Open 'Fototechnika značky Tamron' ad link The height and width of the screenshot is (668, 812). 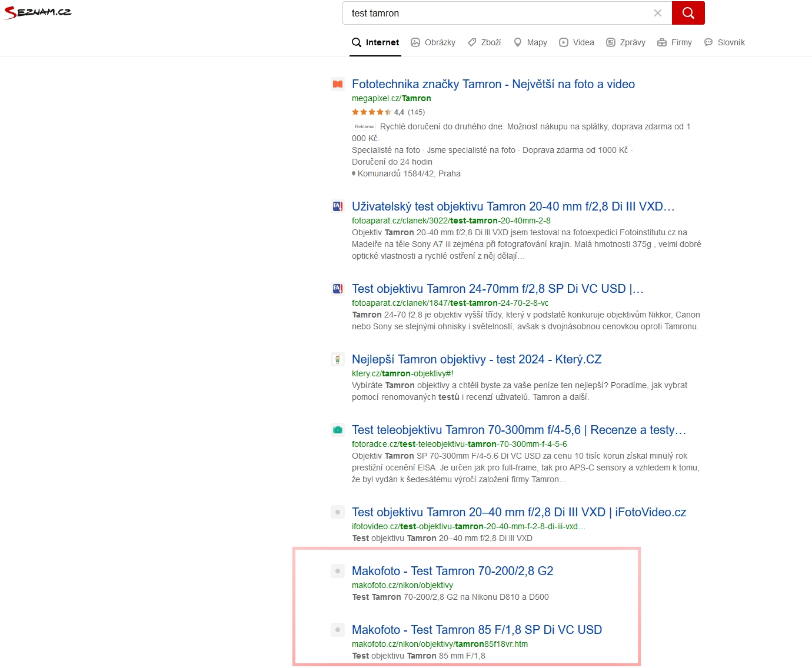tap(493, 84)
